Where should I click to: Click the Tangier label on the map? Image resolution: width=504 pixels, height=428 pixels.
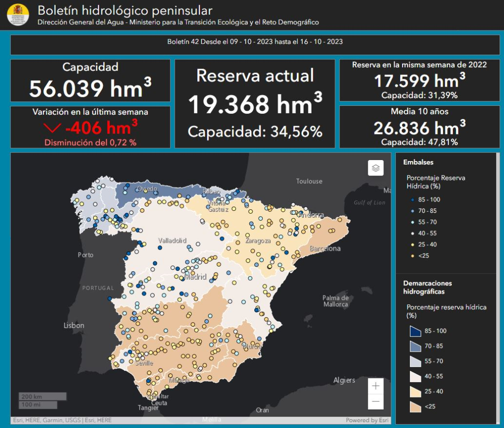(148, 408)
